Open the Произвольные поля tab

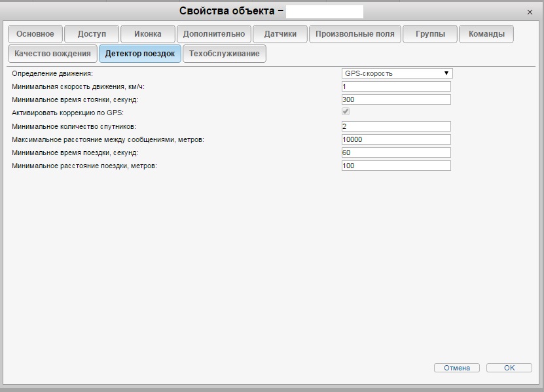tap(355, 34)
